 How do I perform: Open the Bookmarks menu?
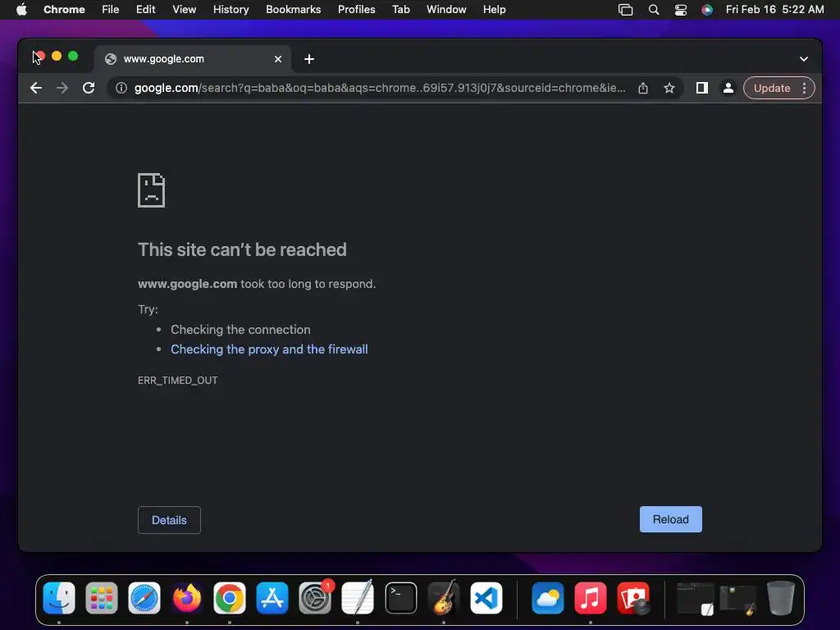tap(293, 10)
